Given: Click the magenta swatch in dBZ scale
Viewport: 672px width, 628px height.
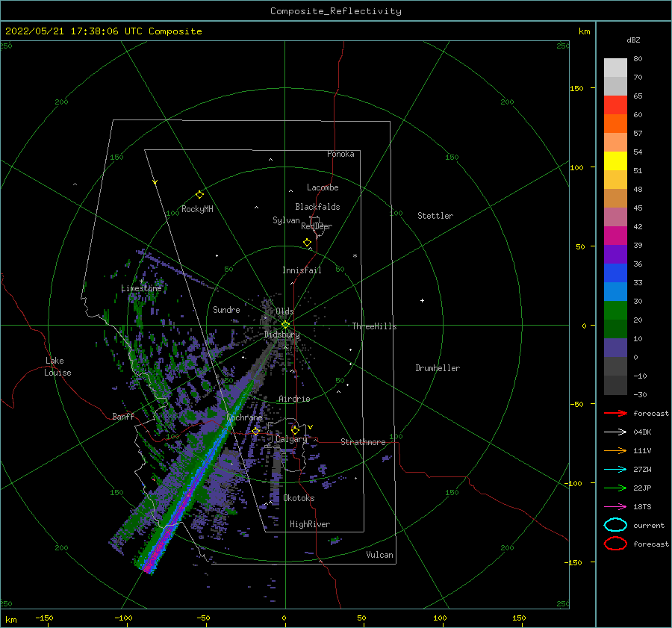Looking at the screenshot, I should pos(615,235).
